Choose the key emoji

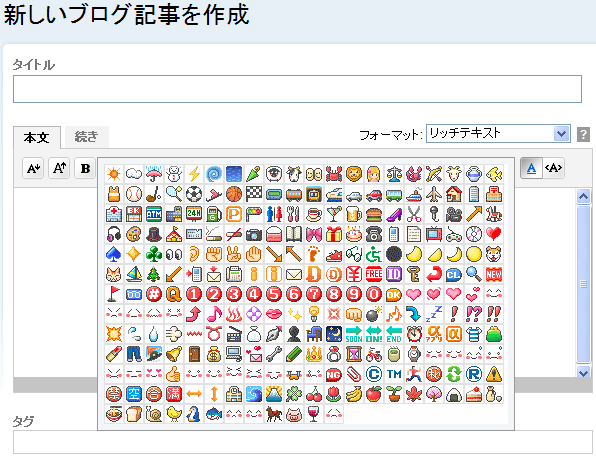[414, 274]
